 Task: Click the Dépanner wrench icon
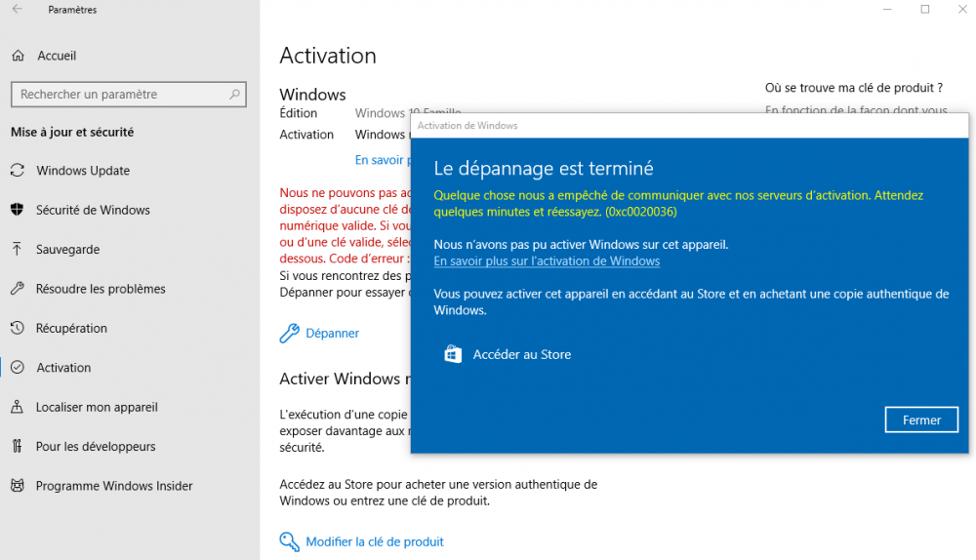(x=289, y=333)
